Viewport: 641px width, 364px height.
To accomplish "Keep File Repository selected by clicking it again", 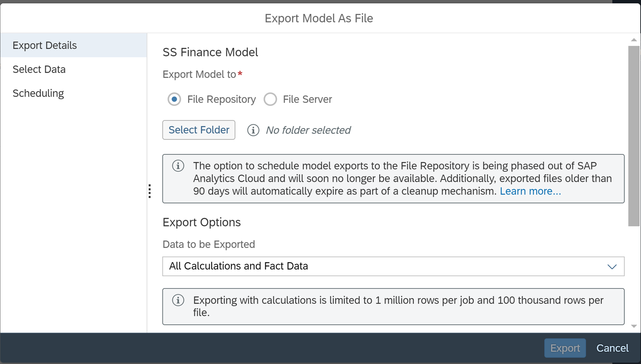I will pyautogui.click(x=174, y=99).
